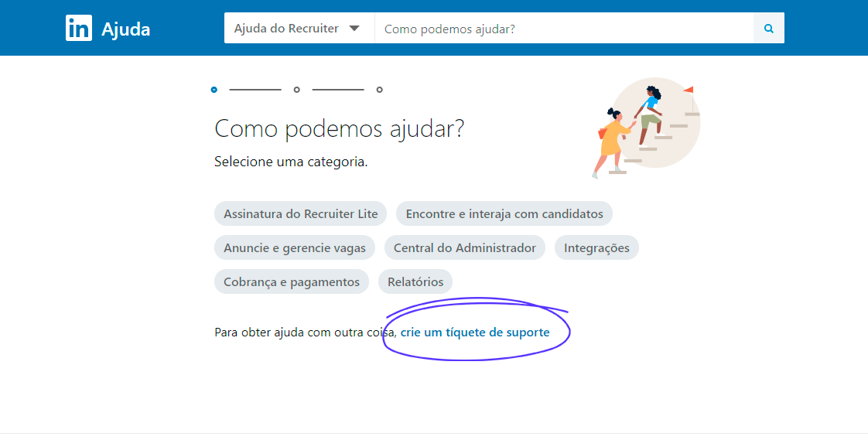Open the Ajuda home link
The height and width of the screenshot is (440, 868).
pyautogui.click(x=125, y=29)
